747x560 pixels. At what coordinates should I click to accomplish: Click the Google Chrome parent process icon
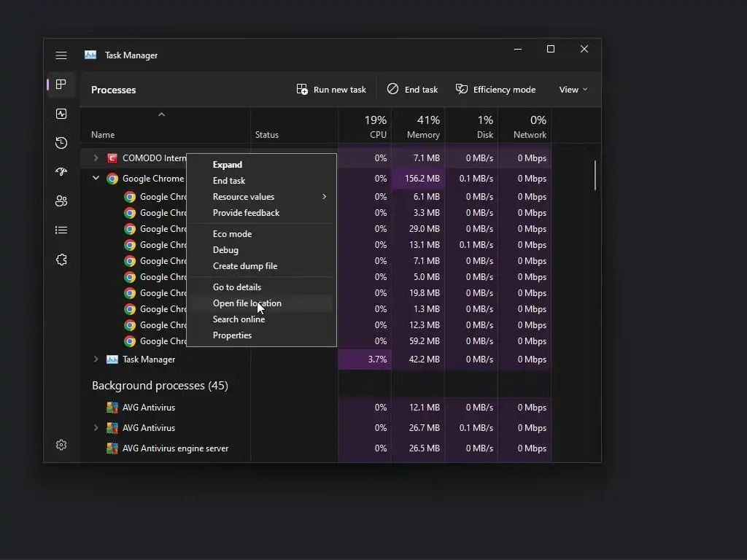[112, 179]
